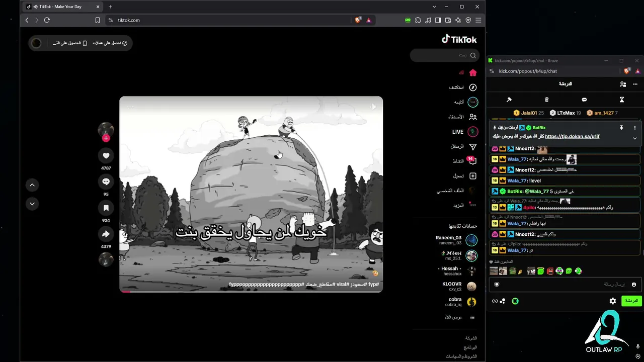Click the trash icon in Kick chat
The width and height of the screenshot is (644, 362).
pos(547,100)
